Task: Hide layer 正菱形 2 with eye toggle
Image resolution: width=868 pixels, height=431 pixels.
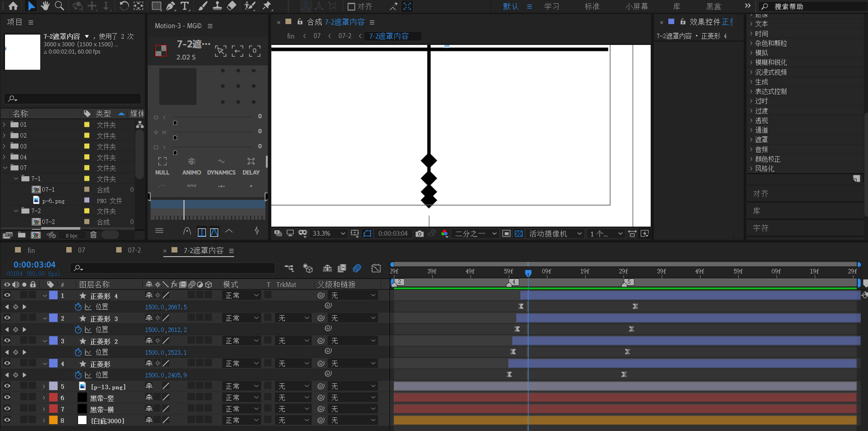Action: tap(7, 340)
